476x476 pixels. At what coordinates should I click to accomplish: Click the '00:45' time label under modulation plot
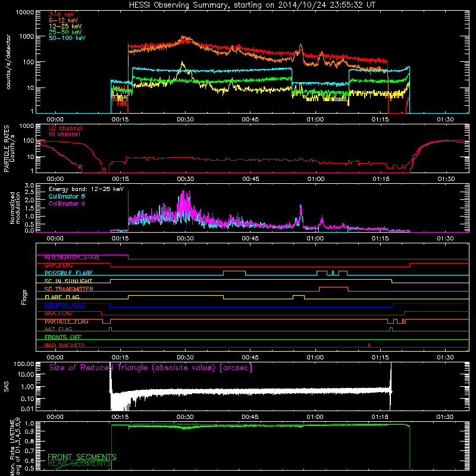click(x=250, y=239)
